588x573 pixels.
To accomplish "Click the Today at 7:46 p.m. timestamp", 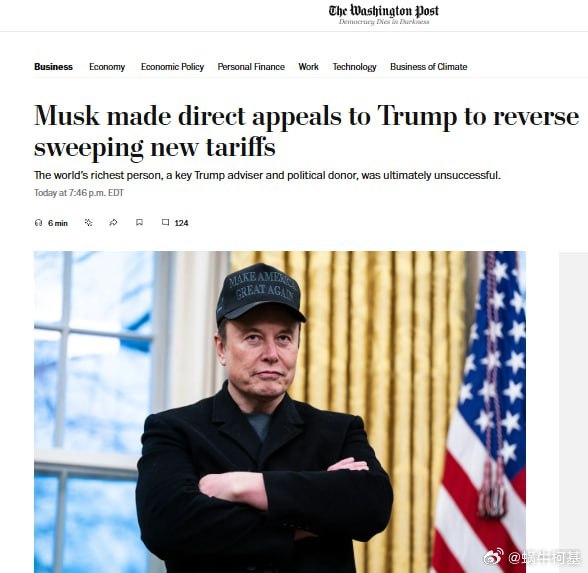I will tap(79, 193).
